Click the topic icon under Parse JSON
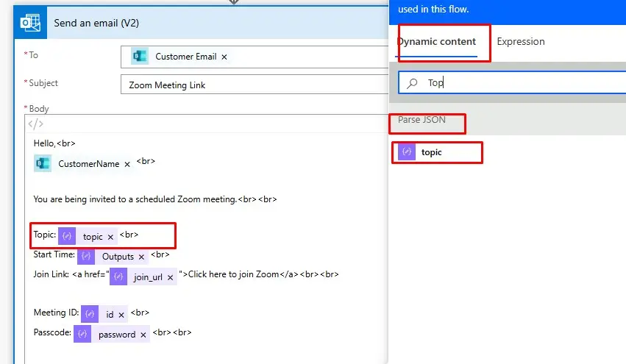This screenshot has width=626, height=364. [407, 152]
